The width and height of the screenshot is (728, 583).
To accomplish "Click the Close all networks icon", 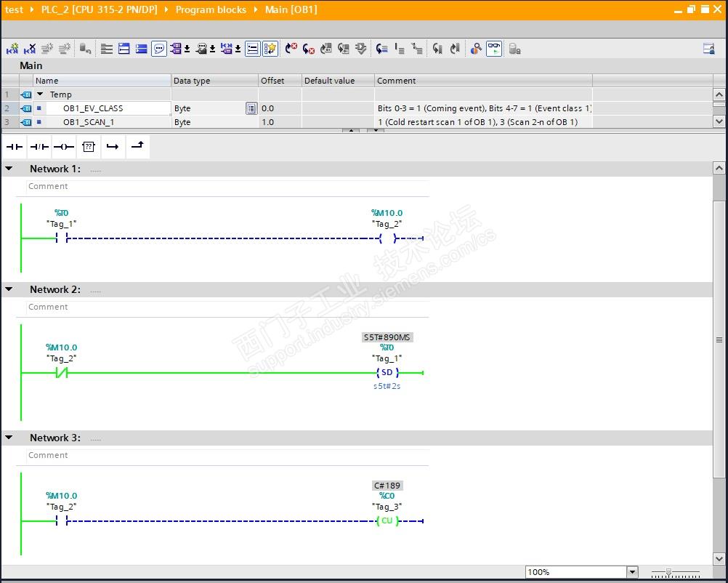I will tap(142, 48).
